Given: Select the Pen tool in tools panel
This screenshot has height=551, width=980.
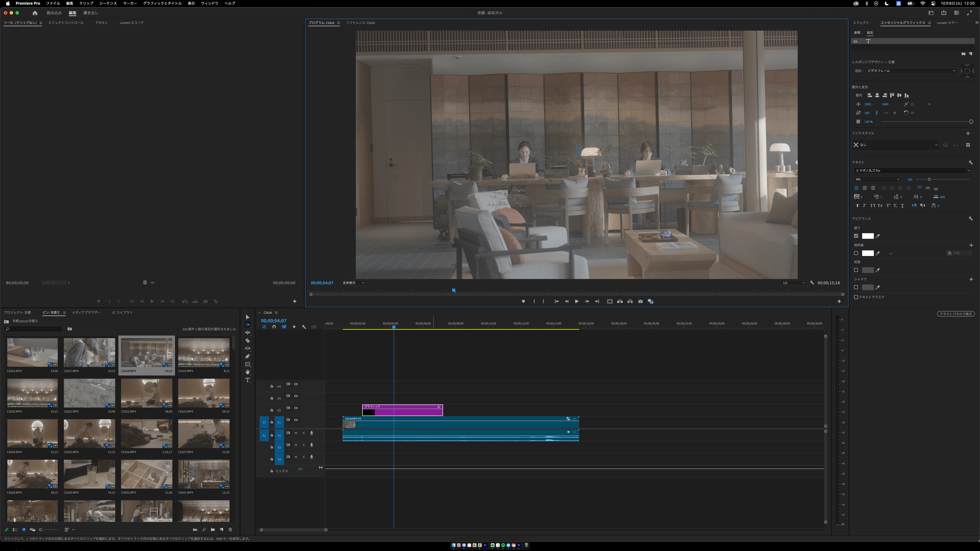Looking at the screenshot, I should [247, 356].
